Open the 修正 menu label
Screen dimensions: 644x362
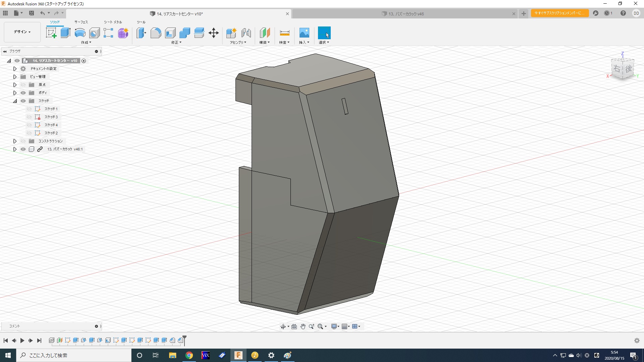[x=176, y=43]
